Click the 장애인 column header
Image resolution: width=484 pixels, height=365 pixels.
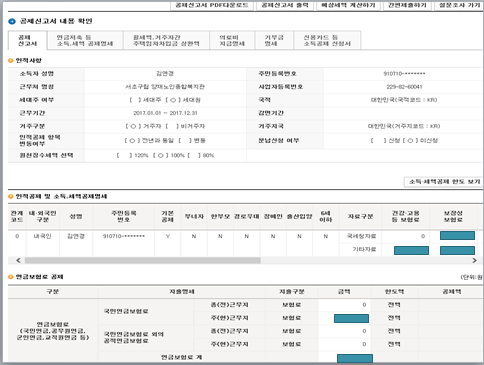point(273,217)
